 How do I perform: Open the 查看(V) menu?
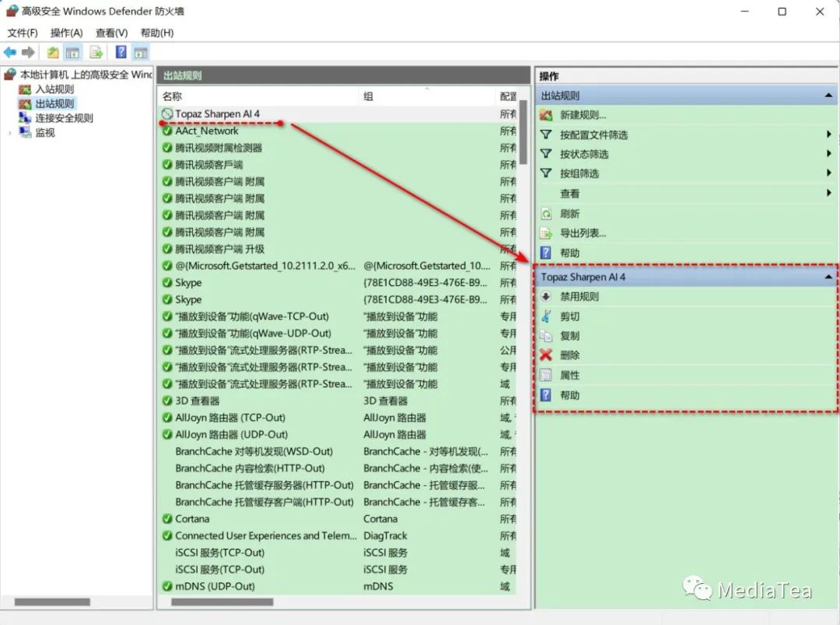tap(111, 33)
